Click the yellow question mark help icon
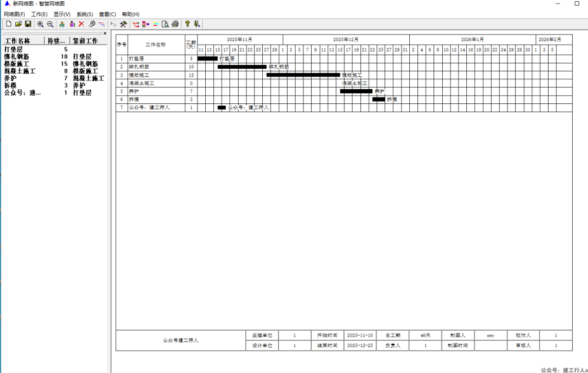Viewport: 588px width, 373px height. pyautogui.click(x=187, y=24)
